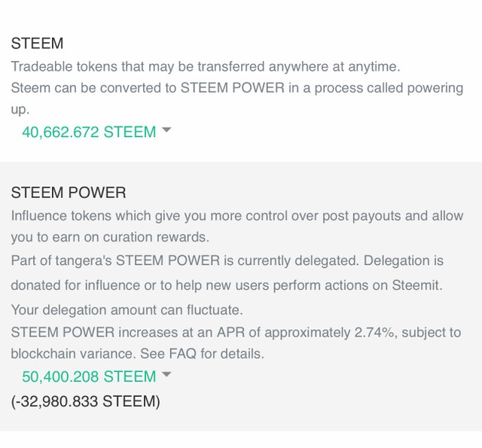This screenshot has height=448, width=482.
Task: Click the line mentioning tangera's STEEM POWER
Action: pos(227,261)
